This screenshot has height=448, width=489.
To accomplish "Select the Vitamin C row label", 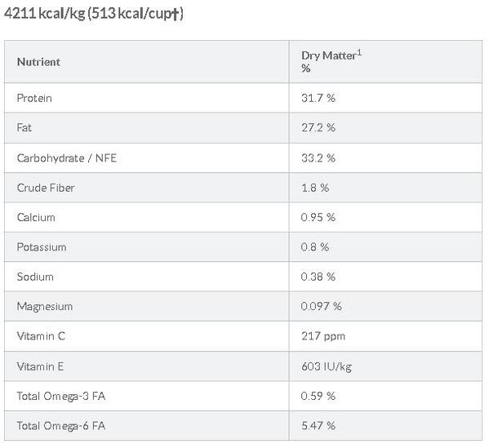I will click(x=41, y=336).
